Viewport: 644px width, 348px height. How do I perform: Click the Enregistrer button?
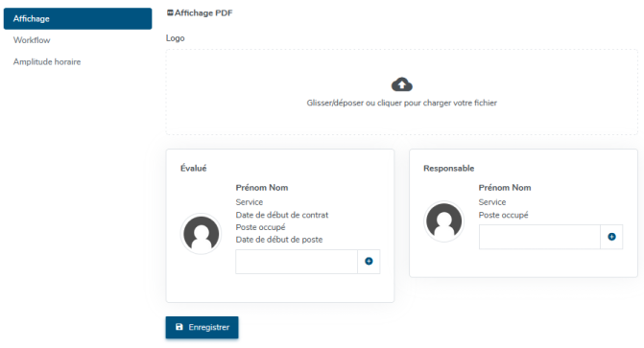[203, 327]
